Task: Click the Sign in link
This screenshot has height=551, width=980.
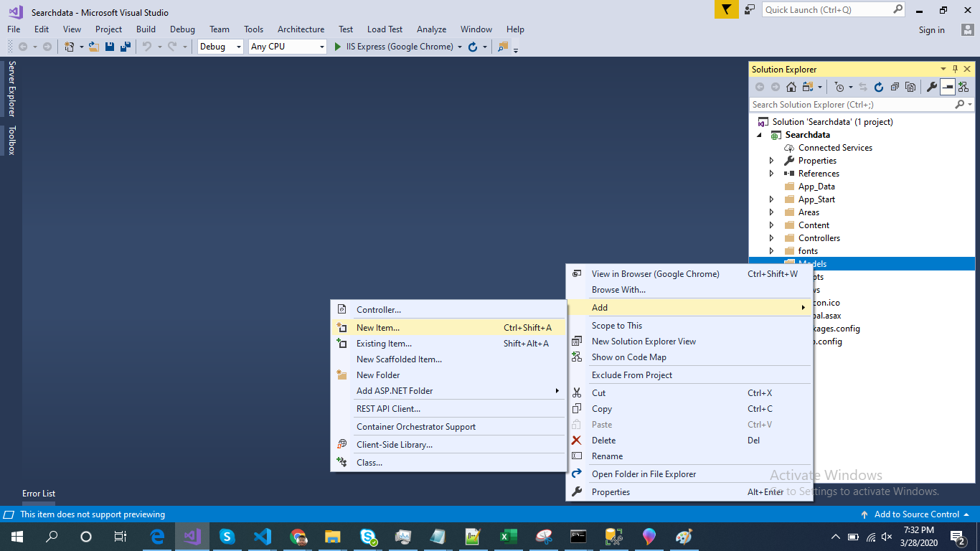Action: click(931, 30)
